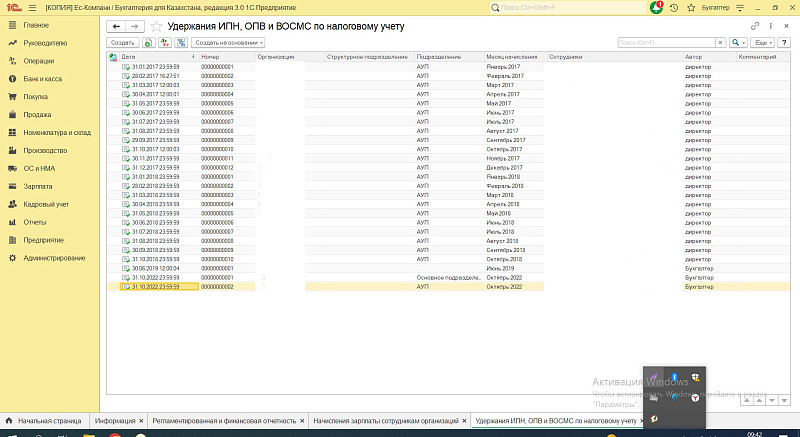Open notifications bell with red badge
Image resolution: width=800 pixels, height=437 pixels.
tap(656, 7)
